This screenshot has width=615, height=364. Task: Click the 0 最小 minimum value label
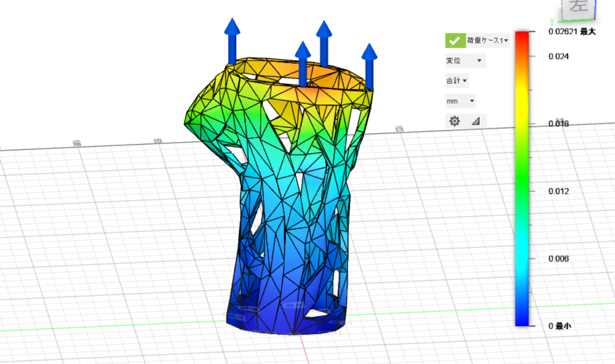tap(560, 326)
